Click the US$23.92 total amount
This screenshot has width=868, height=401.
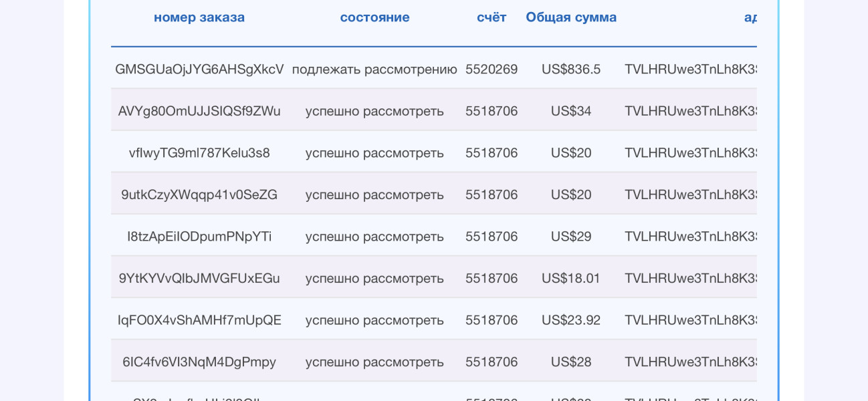click(571, 320)
